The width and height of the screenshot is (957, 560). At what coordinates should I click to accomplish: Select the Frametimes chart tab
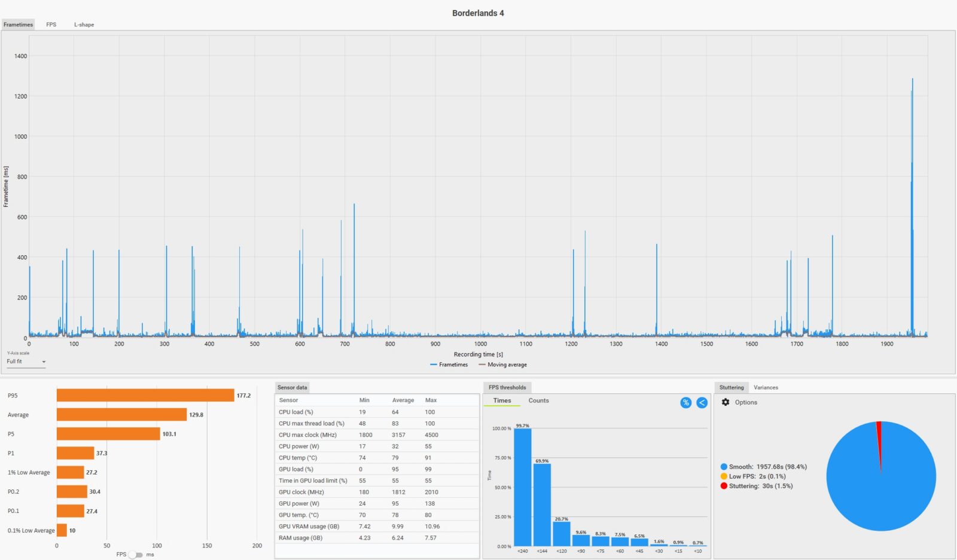click(x=18, y=25)
